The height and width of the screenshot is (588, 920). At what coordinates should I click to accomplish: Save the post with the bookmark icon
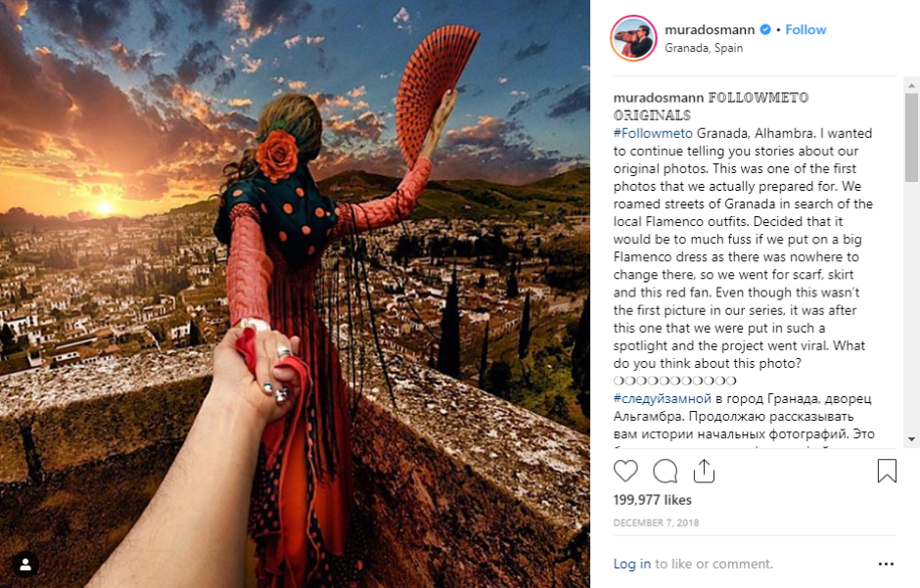click(x=887, y=471)
